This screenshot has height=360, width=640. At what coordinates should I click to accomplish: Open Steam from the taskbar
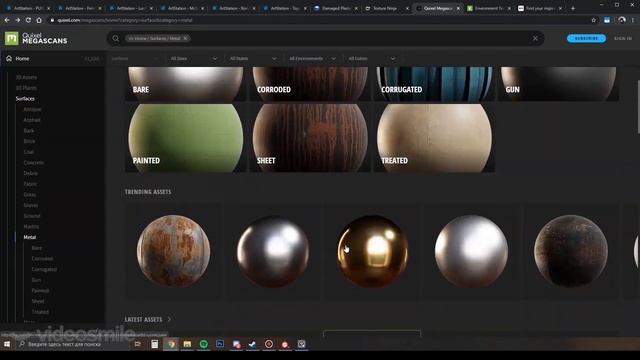pos(252,344)
